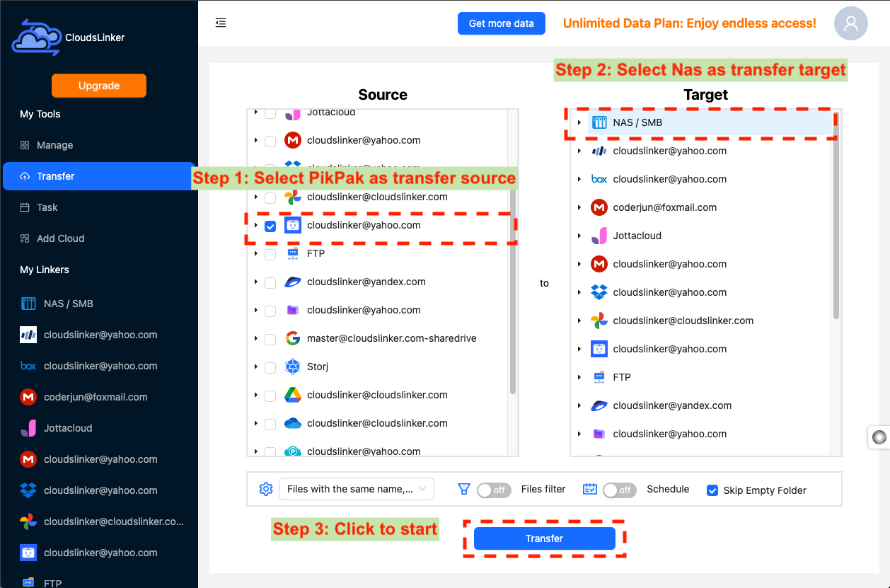The height and width of the screenshot is (588, 890).
Task: Toggle the Schedule switch on
Action: point(620,490)
